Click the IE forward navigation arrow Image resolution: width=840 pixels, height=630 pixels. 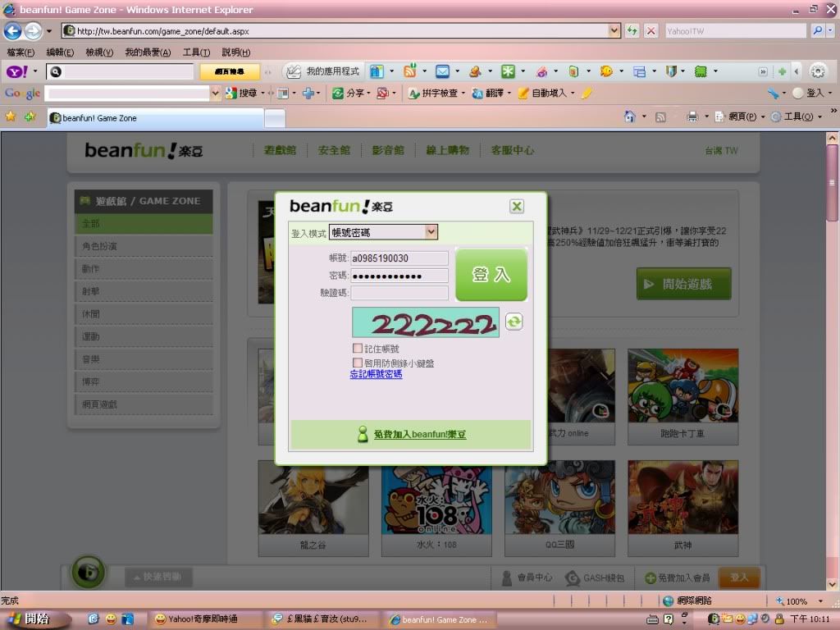[x=33, y=31]
